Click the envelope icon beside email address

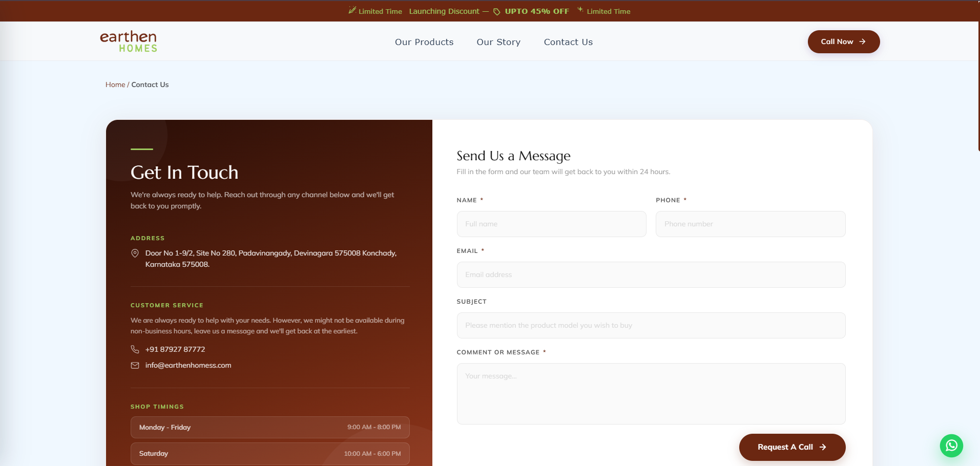(135, 365)
